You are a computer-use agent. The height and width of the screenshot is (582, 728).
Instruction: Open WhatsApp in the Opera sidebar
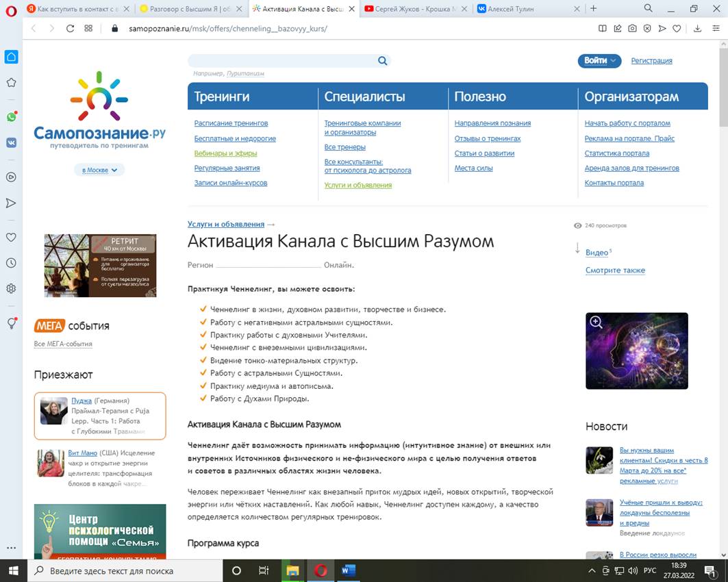click(11, 117)
